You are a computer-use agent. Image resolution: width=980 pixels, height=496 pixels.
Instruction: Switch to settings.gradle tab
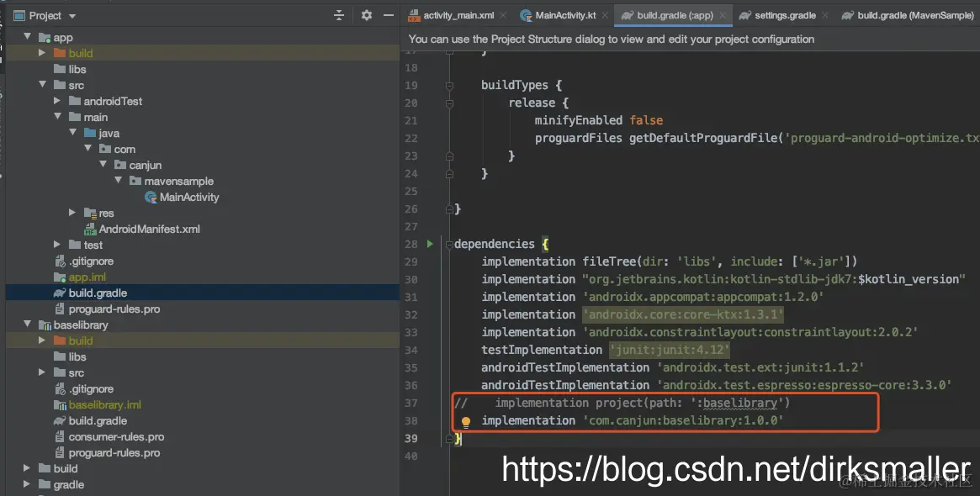785,16
